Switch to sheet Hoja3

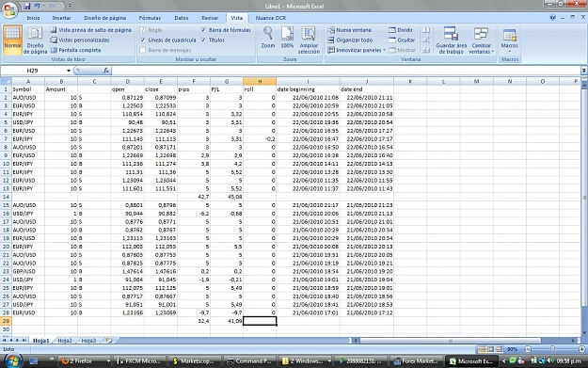coord(88,341)
